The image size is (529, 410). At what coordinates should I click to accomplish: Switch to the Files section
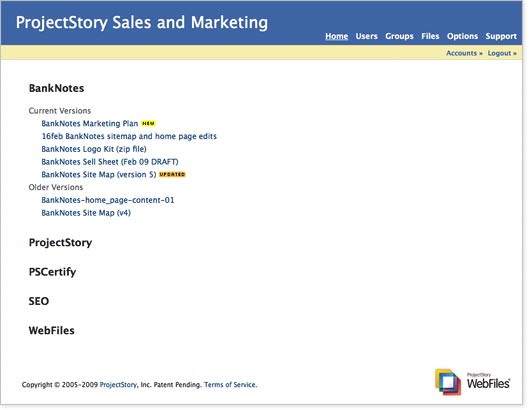click(x=430, y=36)
